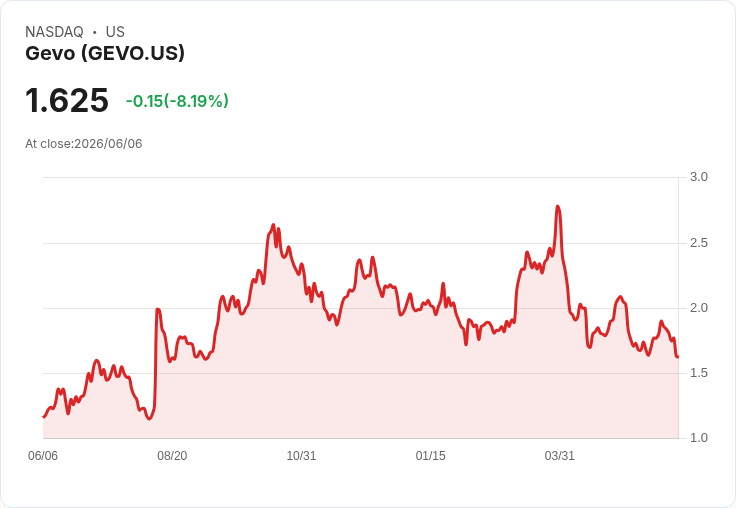Click the 2.0 y-axis label
736x508 pixels.
tap(698, 308)
